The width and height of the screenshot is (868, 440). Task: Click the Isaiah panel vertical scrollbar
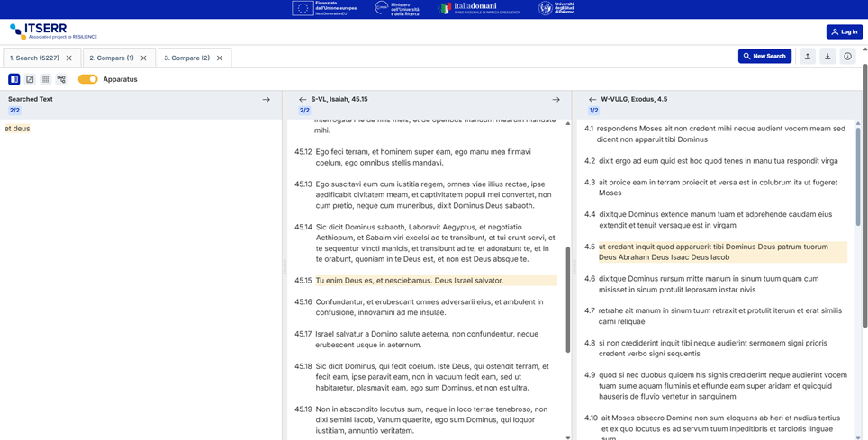pos(567,299)
